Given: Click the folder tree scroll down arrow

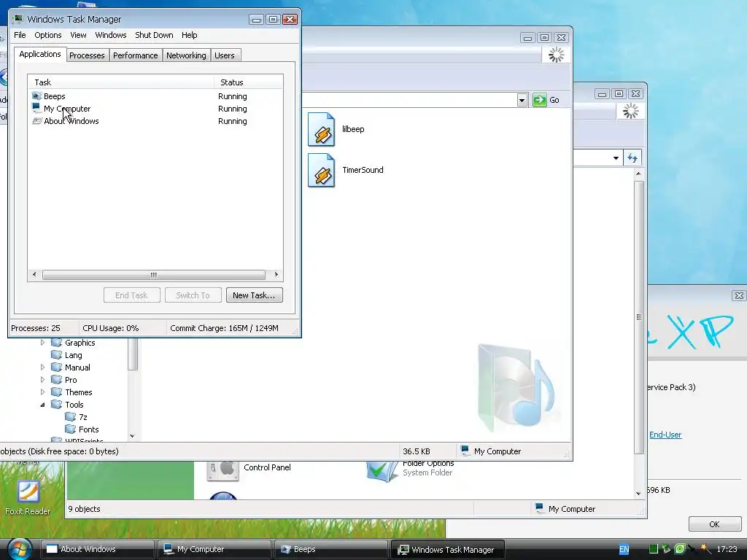Looking at the screenshot, I should click(133, 436).
